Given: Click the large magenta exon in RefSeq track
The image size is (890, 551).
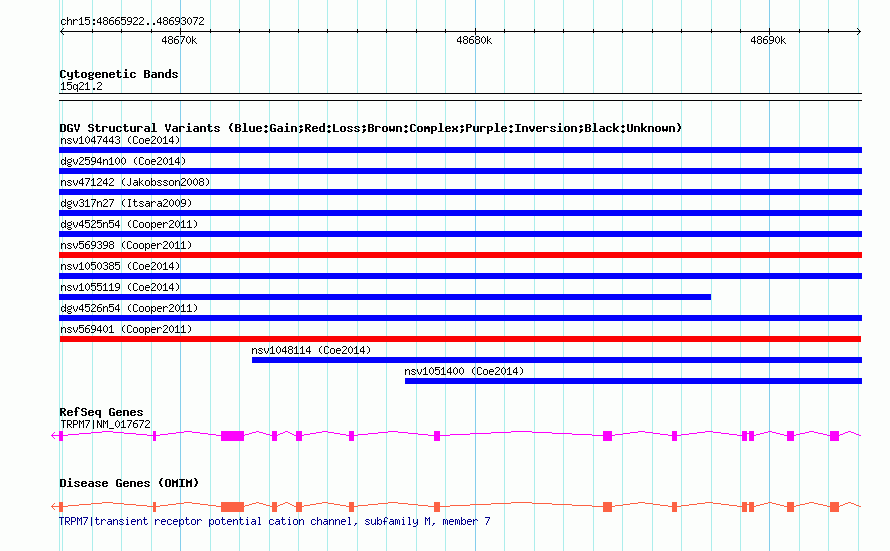Looking at the screenshot, I should click(232, 436).
